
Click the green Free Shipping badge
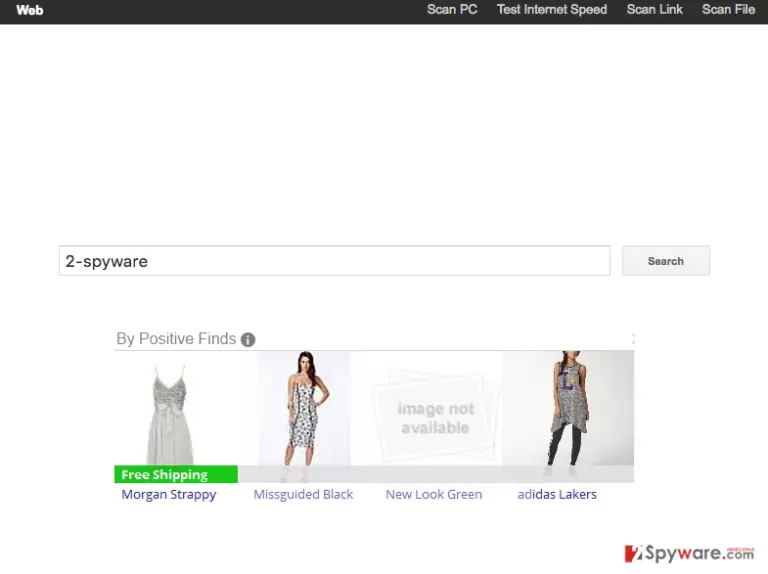[176, 475]
